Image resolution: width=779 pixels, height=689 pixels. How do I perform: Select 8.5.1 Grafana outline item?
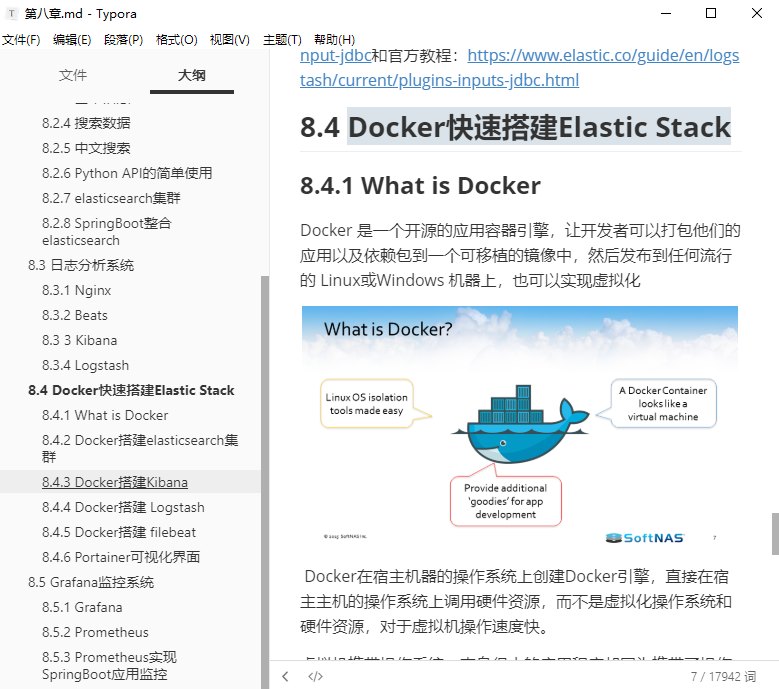tap(82, 607)
